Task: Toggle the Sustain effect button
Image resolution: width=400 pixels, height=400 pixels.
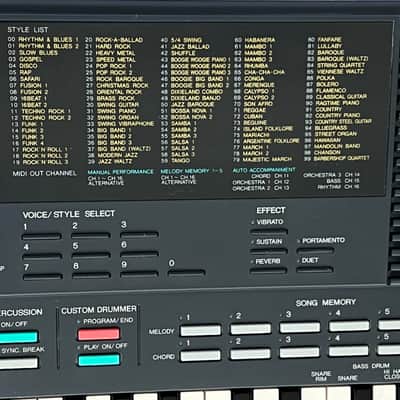Action: [x=269, y=251]
